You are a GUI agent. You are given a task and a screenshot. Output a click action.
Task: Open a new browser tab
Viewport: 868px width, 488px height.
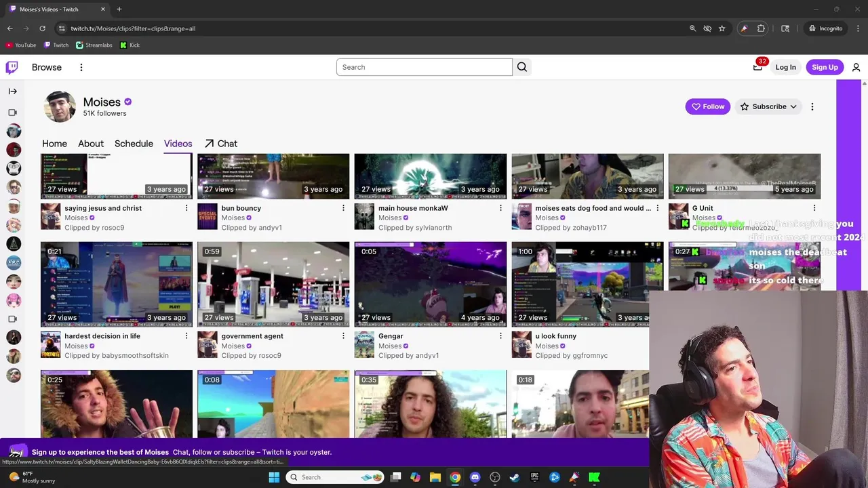point(119,9)
